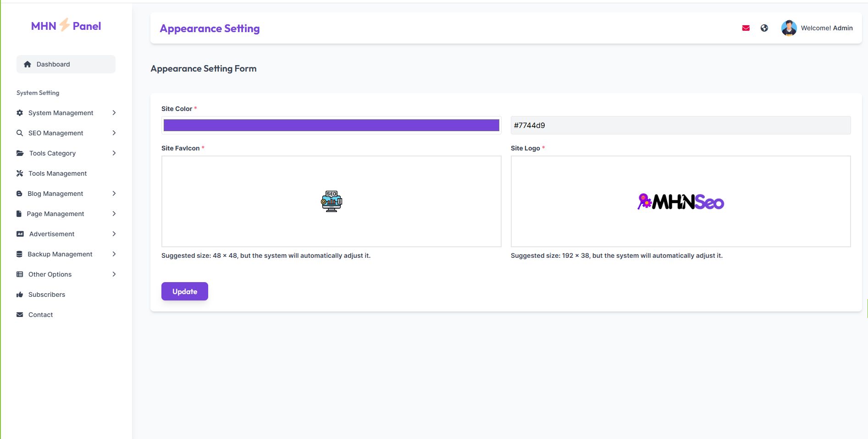Image resolution: width=868 pixels, height=439 pixels.
Task: Click the globe icon in header
Action: pos(764,28)
